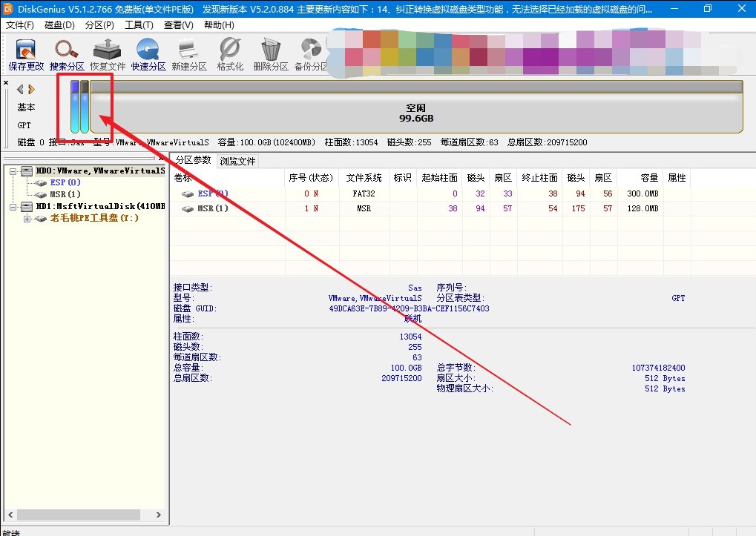Click the 总容量 value 100.0GB
Viewport: 756px width, 536px height.
click(x=406, y=368)
